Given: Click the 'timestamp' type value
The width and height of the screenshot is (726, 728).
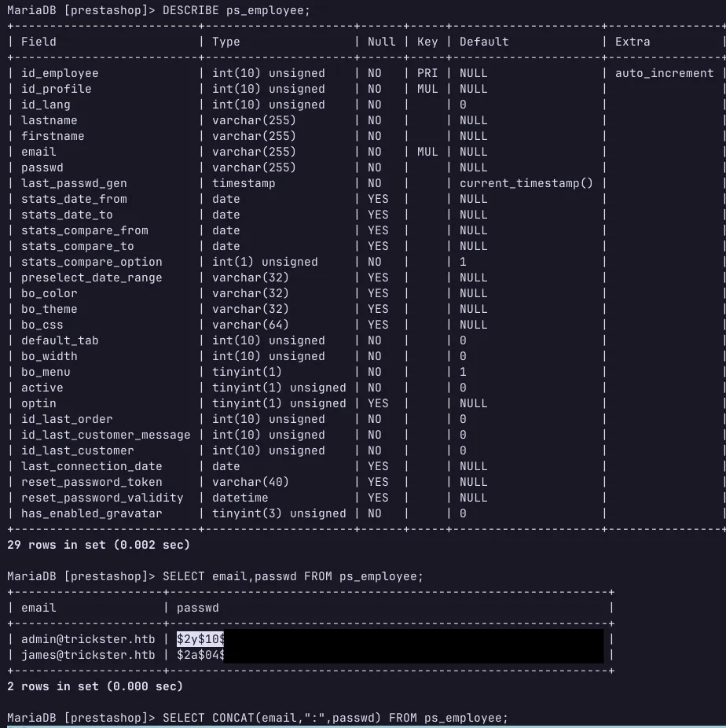Looking at the screenshot, I should point(244,183).
